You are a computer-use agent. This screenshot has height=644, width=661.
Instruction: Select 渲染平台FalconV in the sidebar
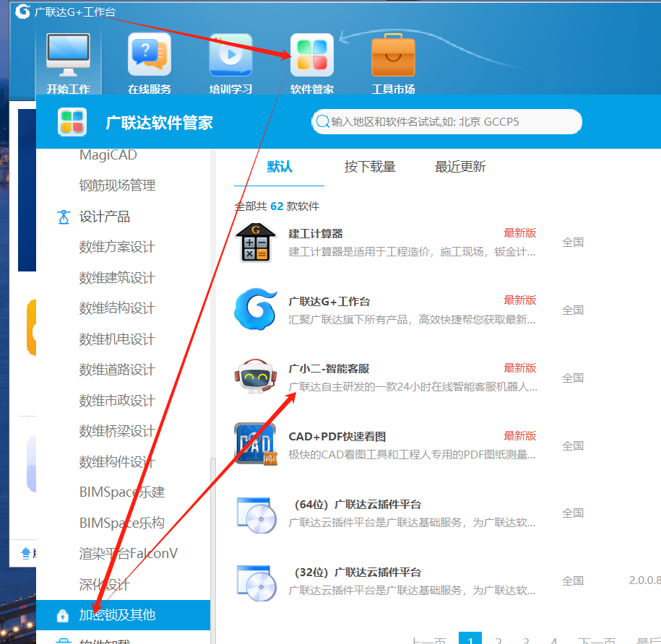(128, 554)
